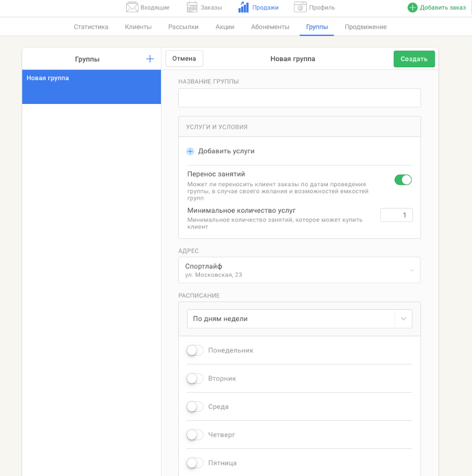Enable the Четверг schedule toggle

coord(195,435)
